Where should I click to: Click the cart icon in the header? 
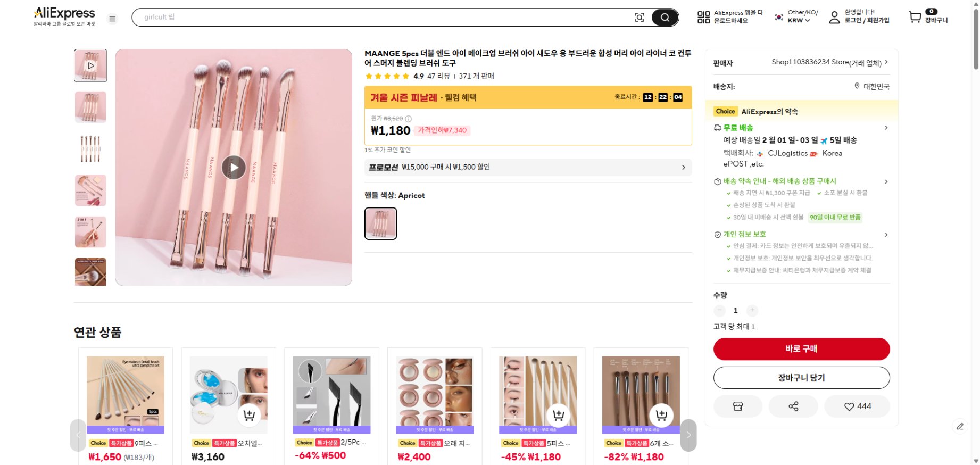[915, 17]
